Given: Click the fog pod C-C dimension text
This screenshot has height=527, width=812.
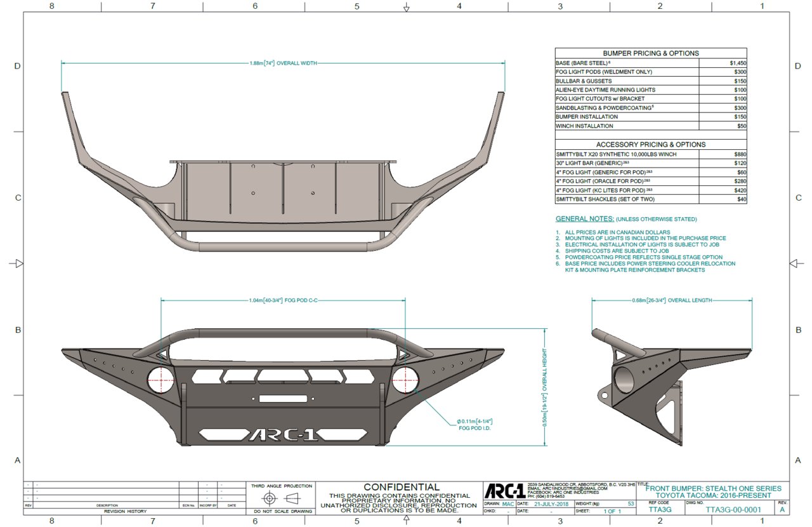Looking at the screenshot, I should click(x=283, y=299).
